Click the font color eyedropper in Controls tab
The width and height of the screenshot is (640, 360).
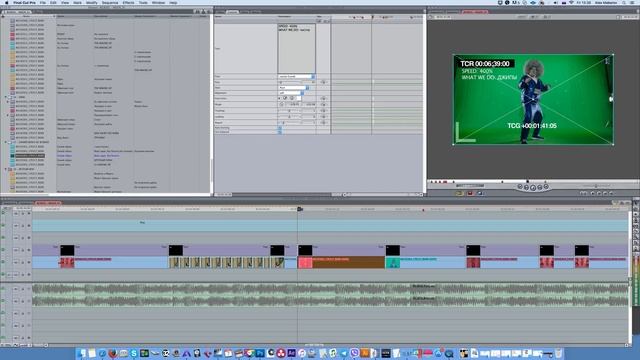pyautogui.click(x=285, y=98)
